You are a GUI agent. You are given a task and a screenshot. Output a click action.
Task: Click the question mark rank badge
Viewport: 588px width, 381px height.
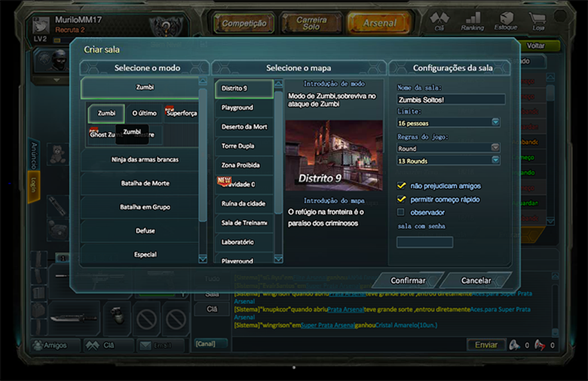[x=165, y=27]
